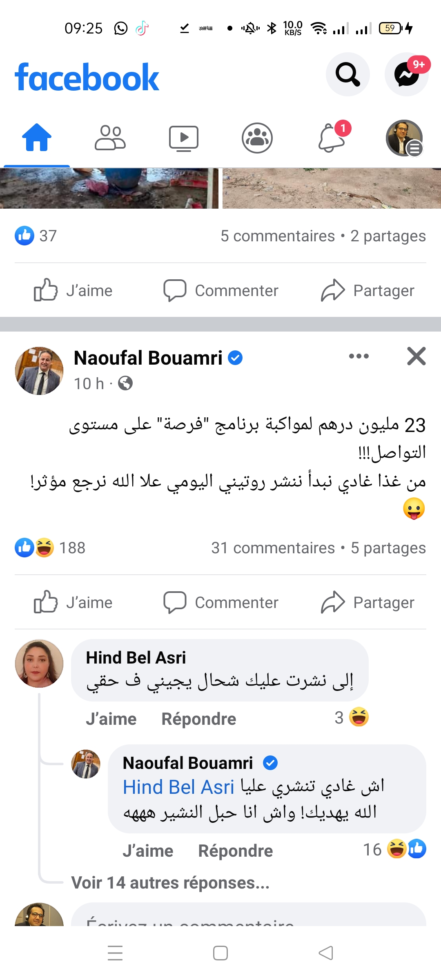Hide Naoufal Bouamri's post with the X
Viewport: 441px width, 980px height.
(x=416, y=356)
